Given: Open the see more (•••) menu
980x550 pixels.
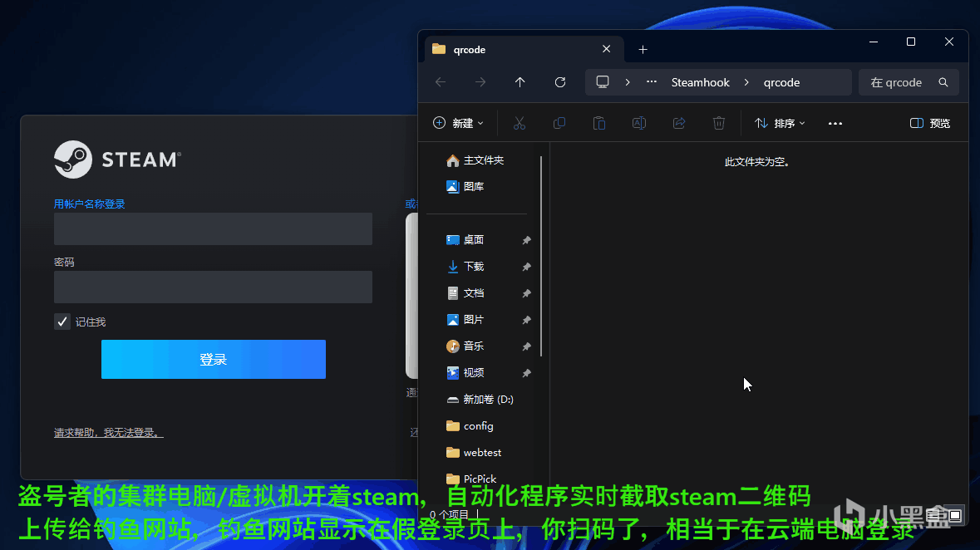Looking at the screenshot, I should 835,123.
